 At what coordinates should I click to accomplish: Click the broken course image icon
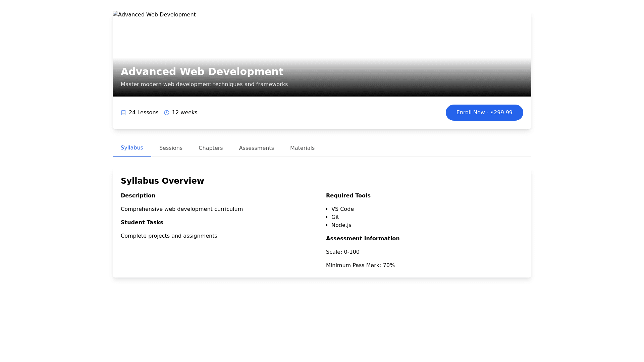(x=115, y=14)
